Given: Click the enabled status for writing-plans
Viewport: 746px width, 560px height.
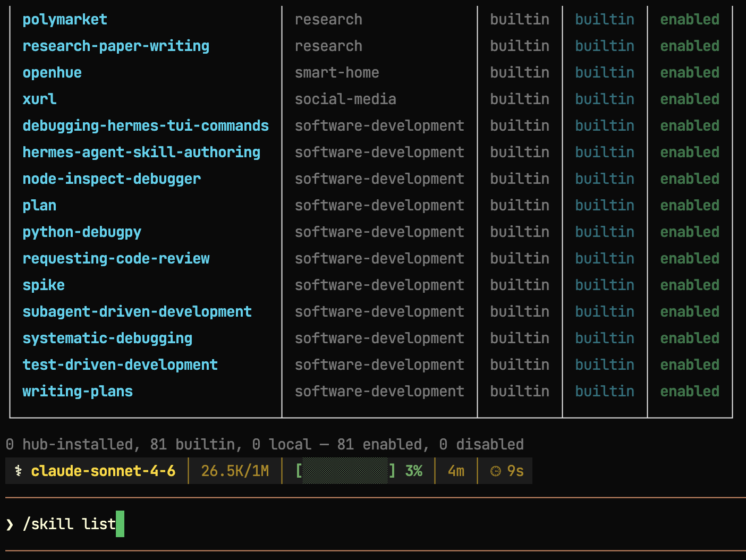Looking at the screenshot, I should (690, 392).
